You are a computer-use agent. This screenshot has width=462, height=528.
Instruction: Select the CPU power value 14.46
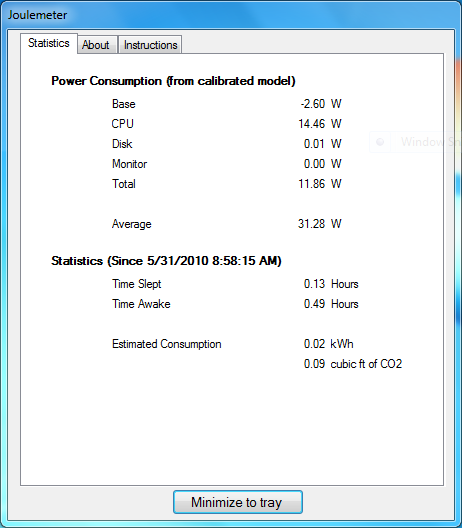[x=311, y=124]
